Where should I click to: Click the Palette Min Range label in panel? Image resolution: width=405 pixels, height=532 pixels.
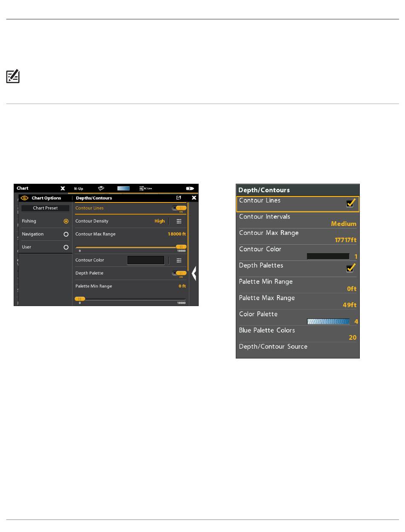click(94, 286)
